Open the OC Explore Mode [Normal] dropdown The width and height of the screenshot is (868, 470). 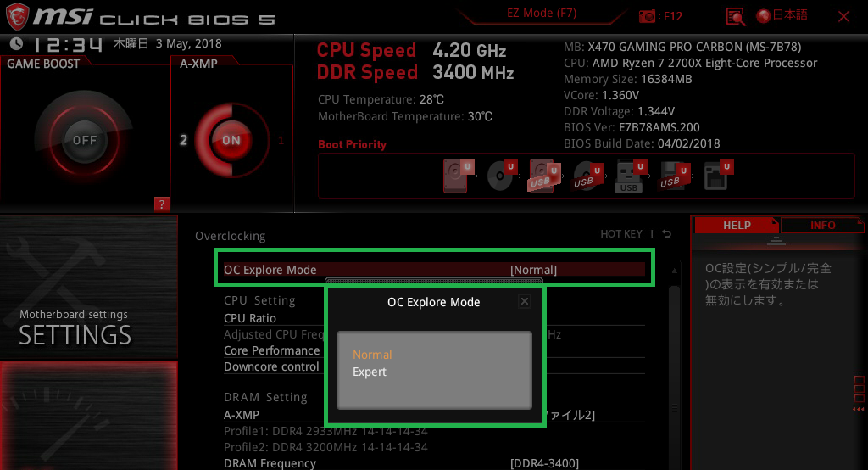[434, 270]
